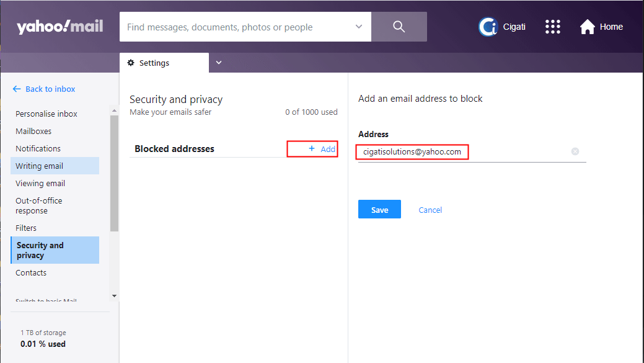
Task: Open Out-of-office response settings
Action: 39,205
